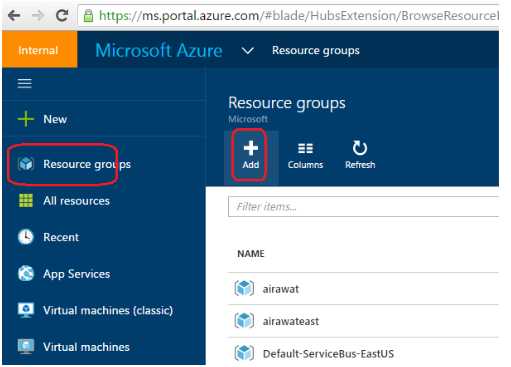Click the Columns grid icon
Screen dimensions: 511x367
coord(305,148)
